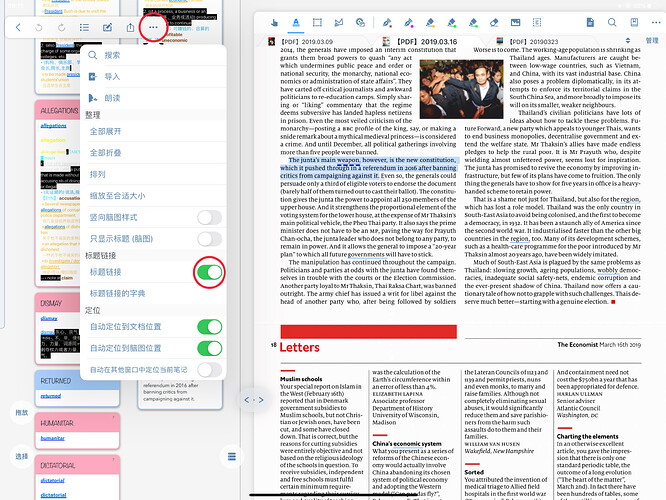The height and width of the screenshot is (500, 666).
Task: Toggle 只显示标题 (脑图) switch
Action: tap(209, 239)
